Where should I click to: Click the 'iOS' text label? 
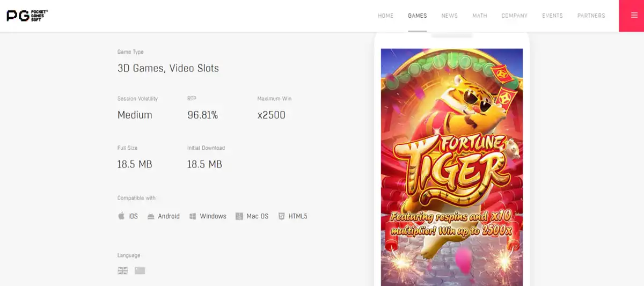coord(133,216)
